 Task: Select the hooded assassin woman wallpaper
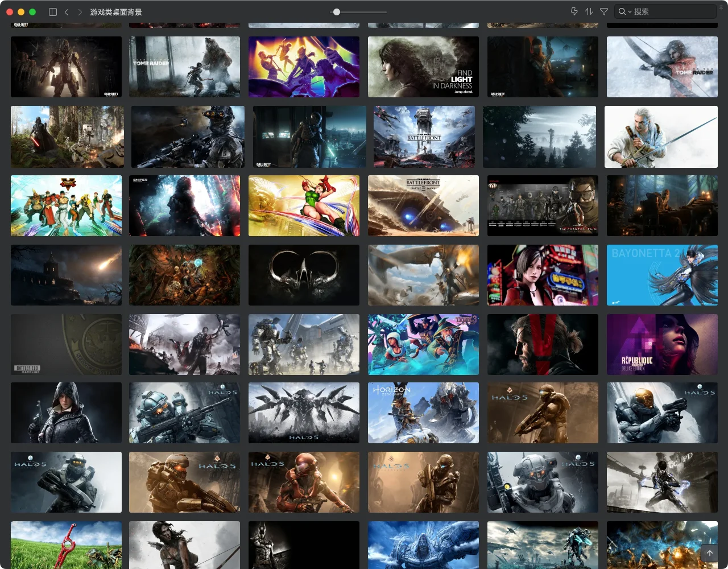pos(66,413)
